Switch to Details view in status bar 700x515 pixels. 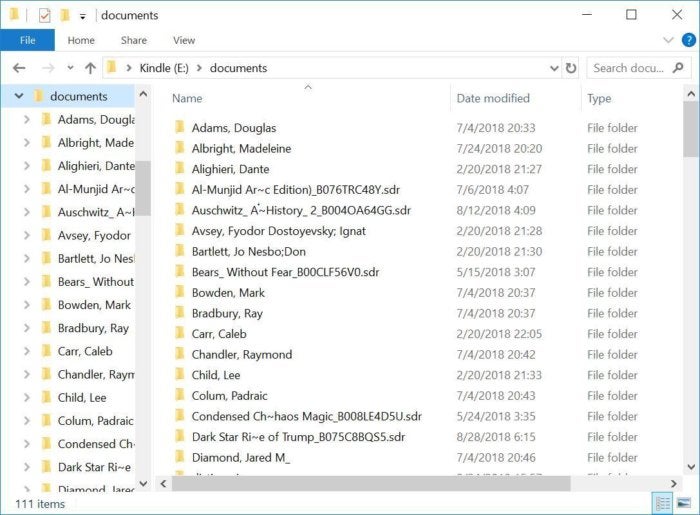pos(662,504)
